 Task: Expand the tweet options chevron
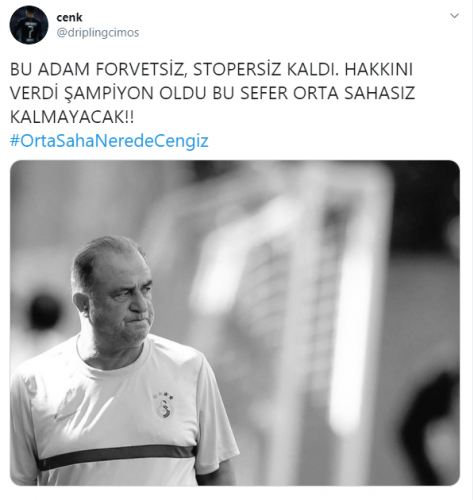click(454, 16)
